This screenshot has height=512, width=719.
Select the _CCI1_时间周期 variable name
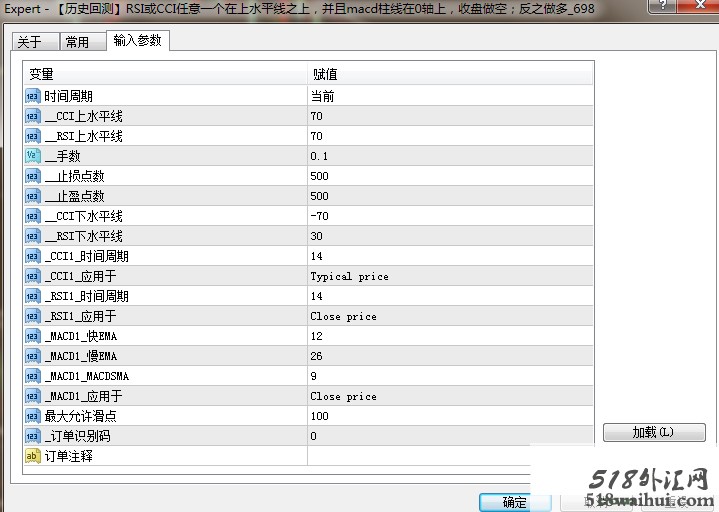[87, 256]
